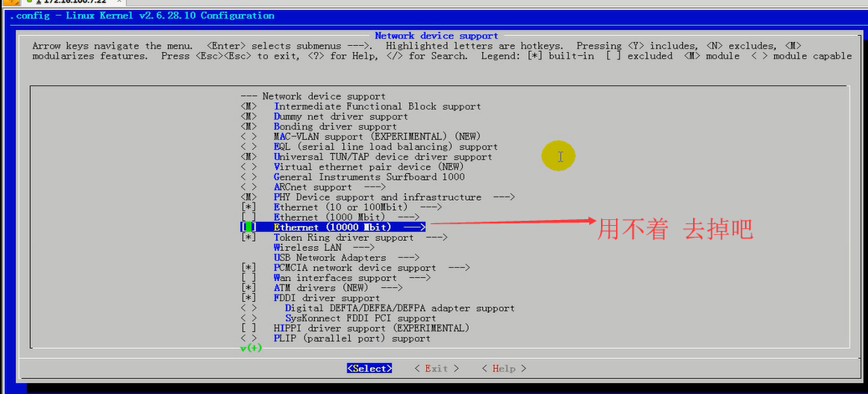Toggle Bonding driver support module marker
868x394 pixels.
click(249, 126)
